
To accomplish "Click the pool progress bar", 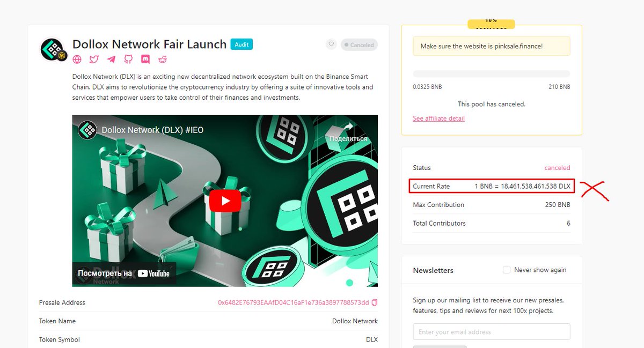I will tap(492, 74).
